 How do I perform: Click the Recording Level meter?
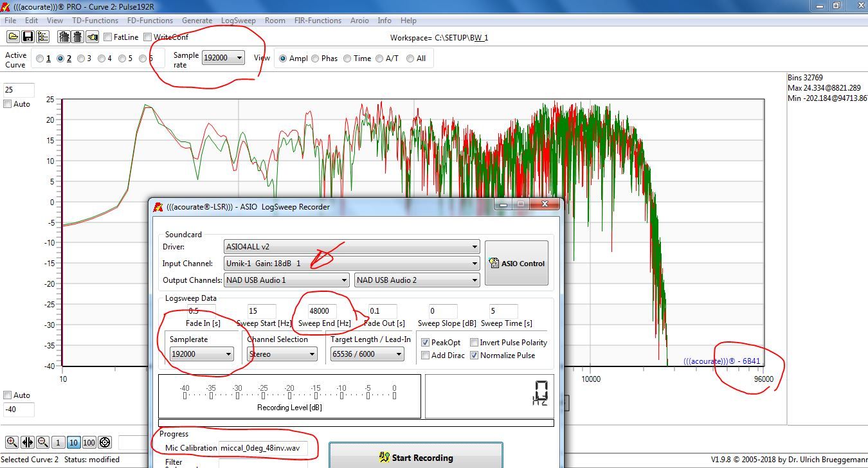[x=289, y=396]
